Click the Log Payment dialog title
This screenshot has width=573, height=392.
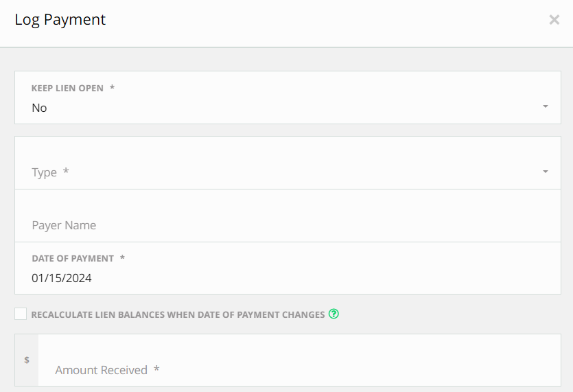click(x=60, y=19)
